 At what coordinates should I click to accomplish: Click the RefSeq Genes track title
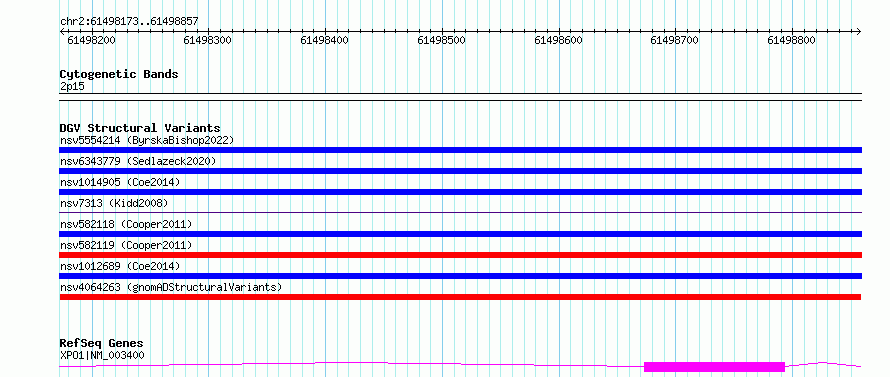pyautogui.click(x=102, y=344)
